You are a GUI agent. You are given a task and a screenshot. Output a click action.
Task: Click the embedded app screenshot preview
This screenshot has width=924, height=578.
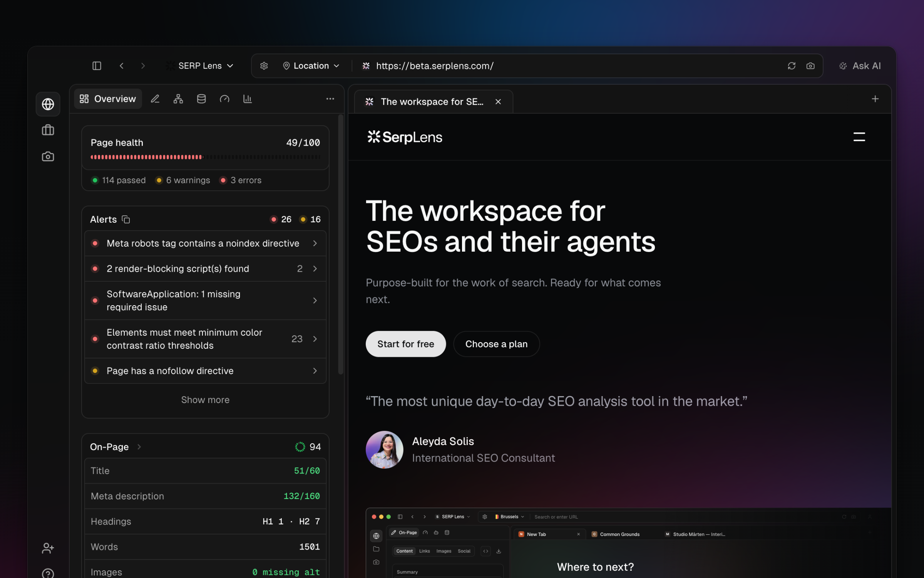click(628, 543)
